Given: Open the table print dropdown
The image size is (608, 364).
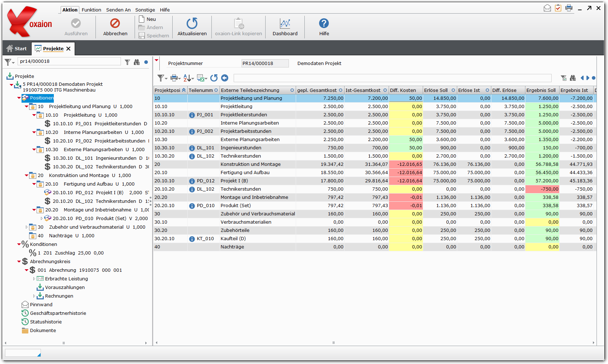Looking at the screenshot, I should (x=175, y=78).
